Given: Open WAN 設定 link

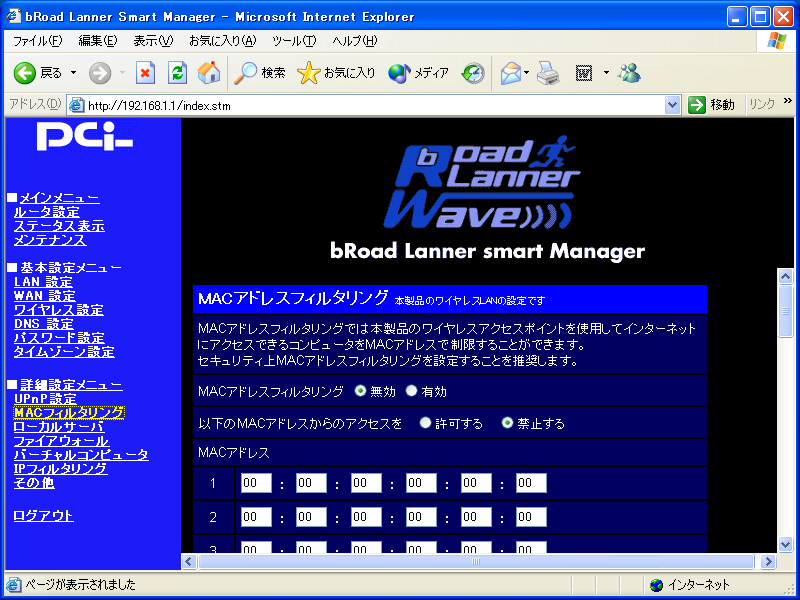Looking at the screenshot, I should coord(44,295).
